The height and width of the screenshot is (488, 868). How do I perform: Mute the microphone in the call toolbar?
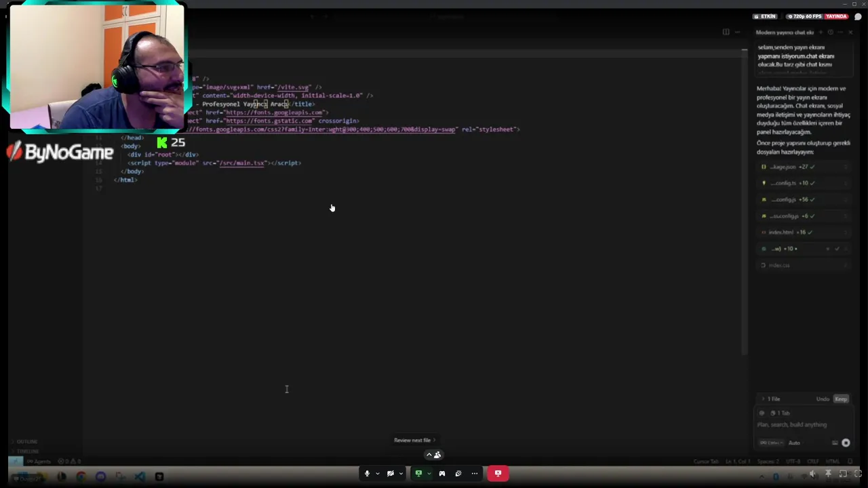pyautogui.click(x=367, y=473)
